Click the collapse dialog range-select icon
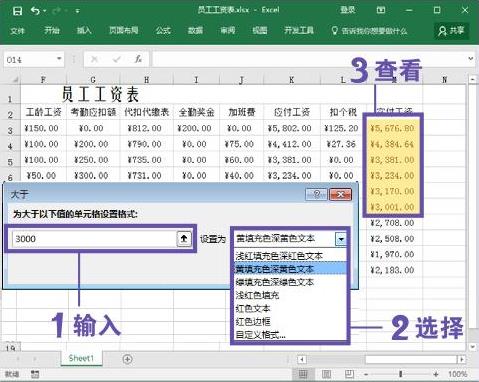This screenshot has width=479, height=382. click(184, 239)
